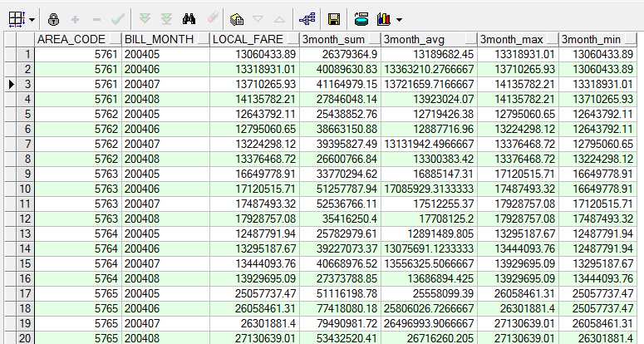Select row 3 with the current-record arrow
This screenshot has width=644, height=344.
[11, 84]
